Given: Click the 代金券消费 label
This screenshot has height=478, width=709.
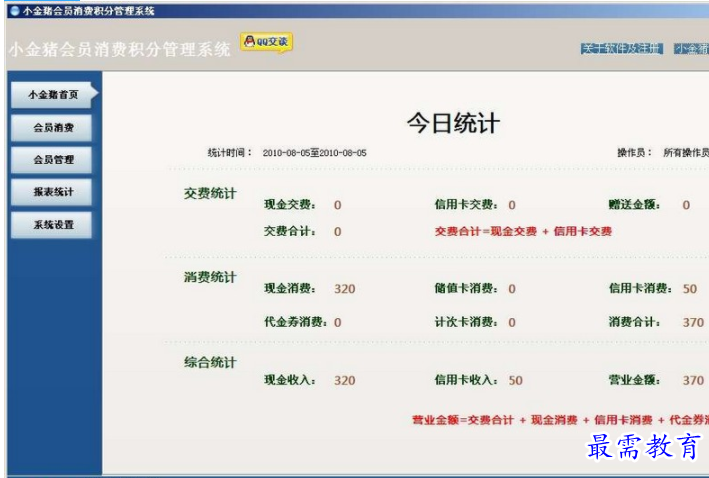Looking at the screenshot, I should pyautogui.click(x=296, y=322).
